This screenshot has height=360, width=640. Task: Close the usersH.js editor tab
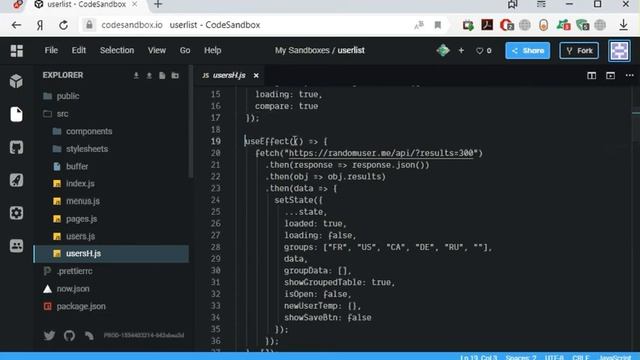click(256, 76)
